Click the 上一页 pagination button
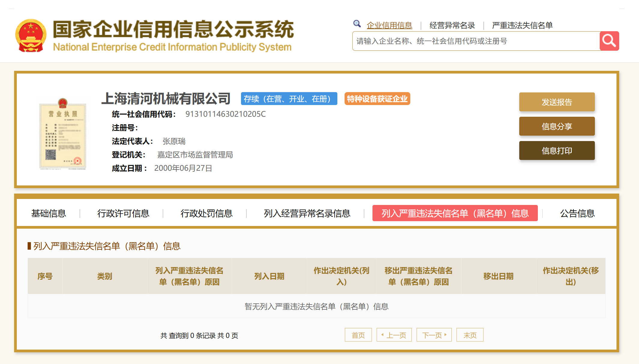This screenshot has width=639, height=364. point(394,335)
